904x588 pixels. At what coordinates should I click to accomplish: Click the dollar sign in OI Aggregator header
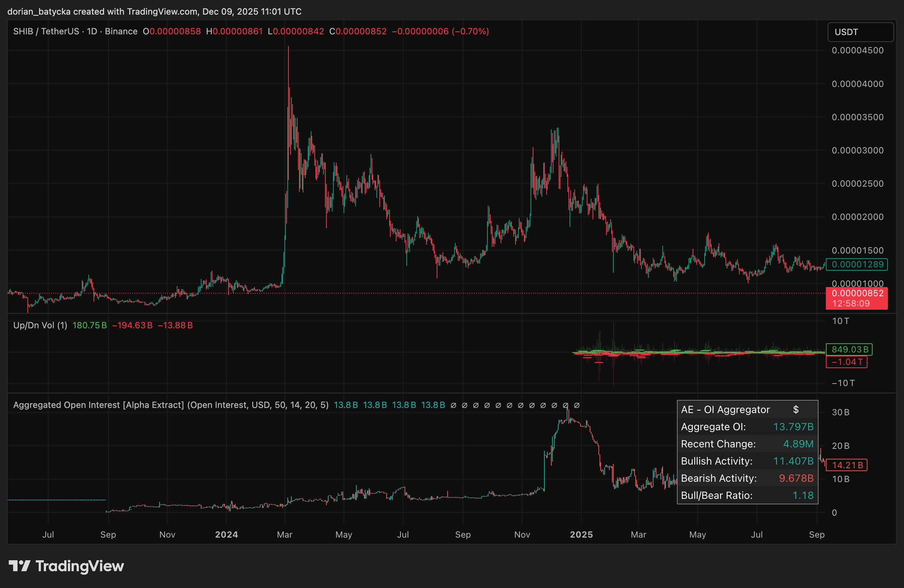coord(796,410)
